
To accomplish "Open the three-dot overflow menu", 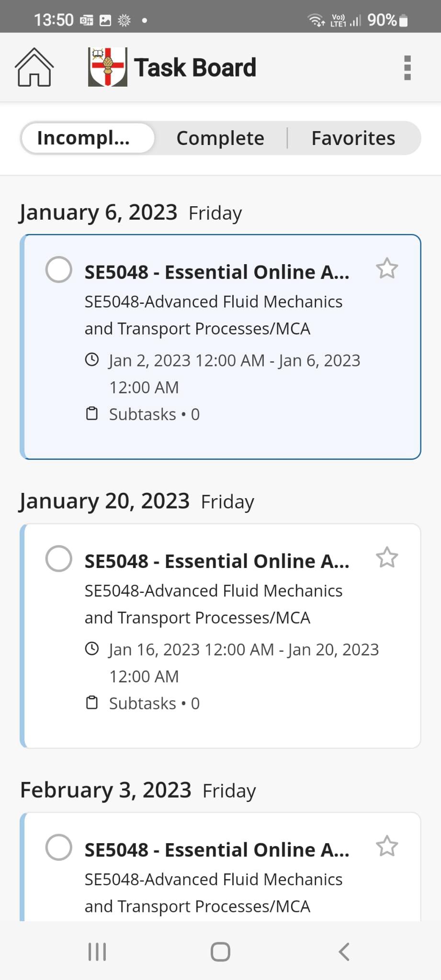I will pyautogui.click(x=407, y=67).
